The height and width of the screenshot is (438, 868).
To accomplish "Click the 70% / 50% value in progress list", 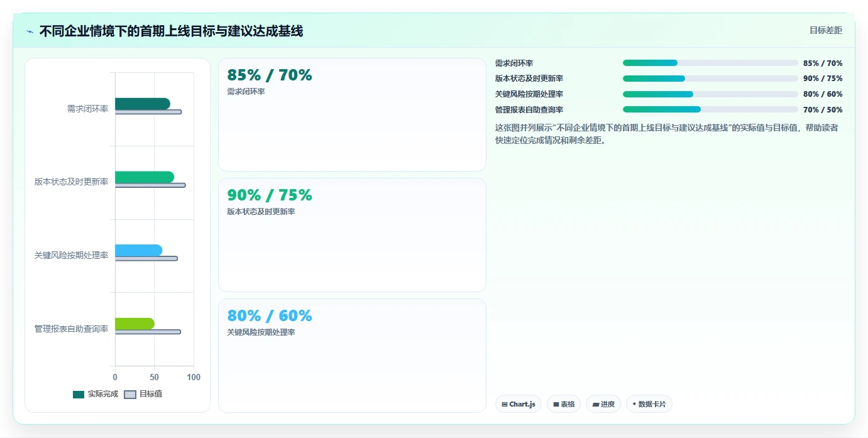I will click(x=823, y=110).
